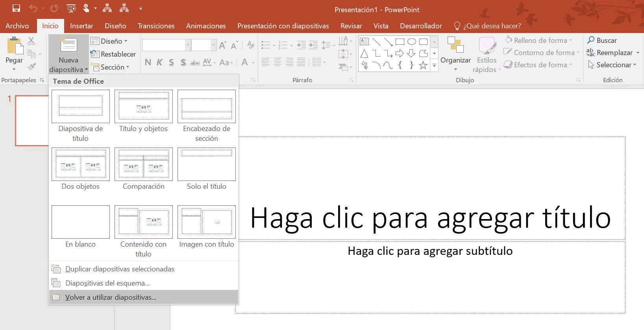The width and height of the screenshot is (644, 330).
Task: Open the Archivo tab
Action: point(17,26)
